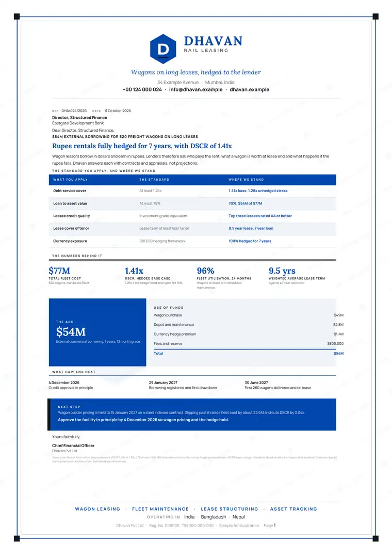Screen dimensions: 392x555
Task: Select the "Depot and maintenance" row
Action: pos(249,325)
